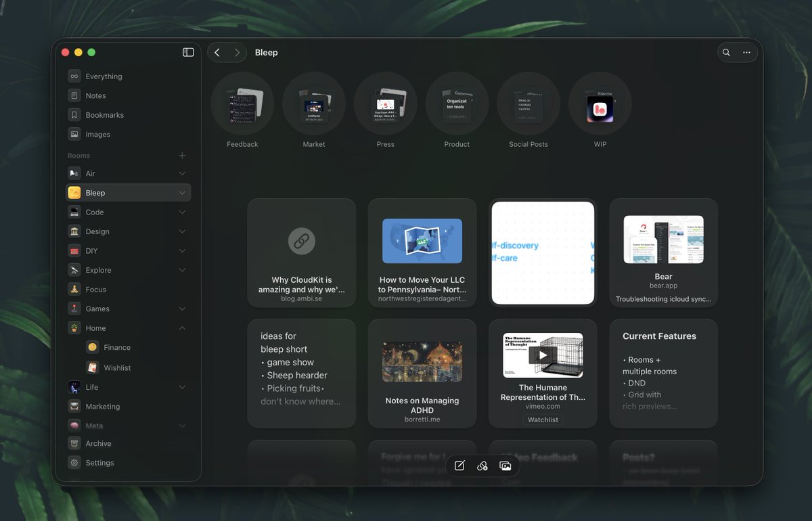Open the Product sub-room circle

coord(457,104)
